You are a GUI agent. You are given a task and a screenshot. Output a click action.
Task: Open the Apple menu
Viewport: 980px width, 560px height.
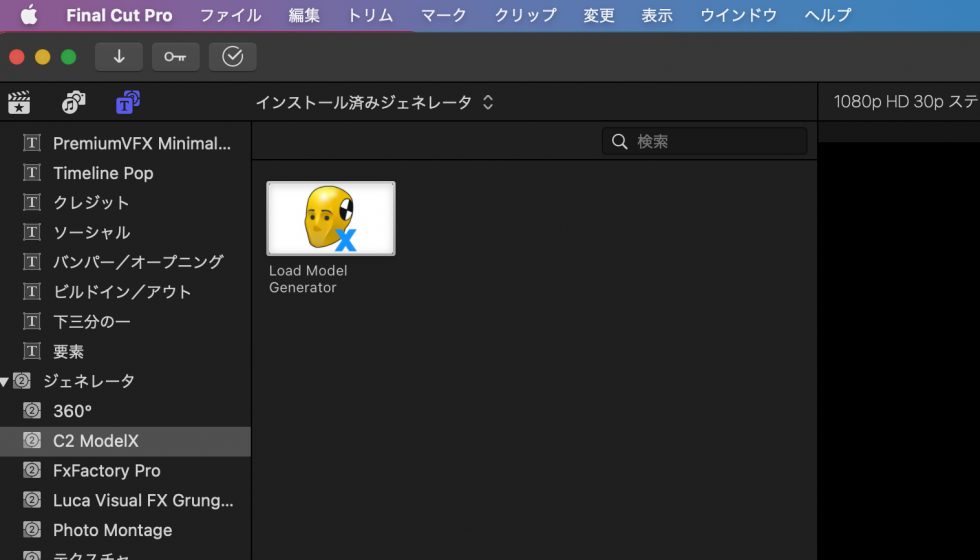pos(29,15)
